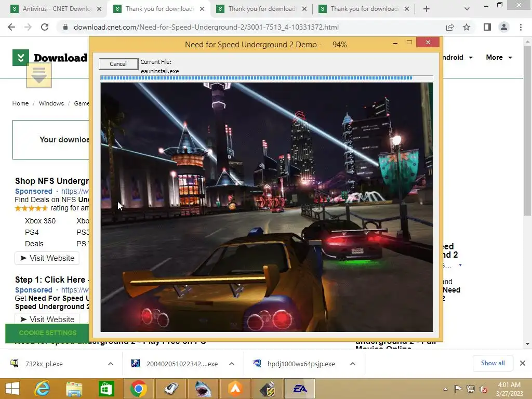The image size is (532, 399).
Task: Click Visit Website under Step 1
Action: (x=47, y=320)
